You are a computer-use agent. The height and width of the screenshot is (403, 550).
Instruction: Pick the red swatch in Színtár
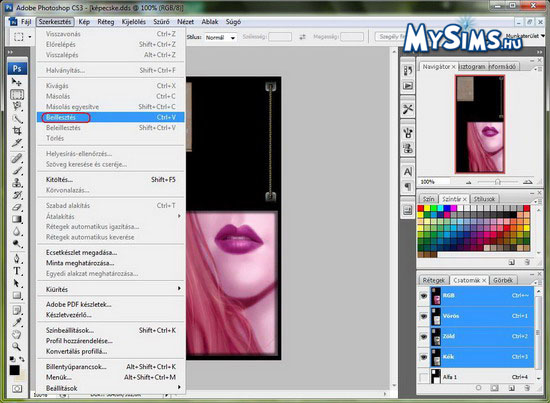(421, 208)
